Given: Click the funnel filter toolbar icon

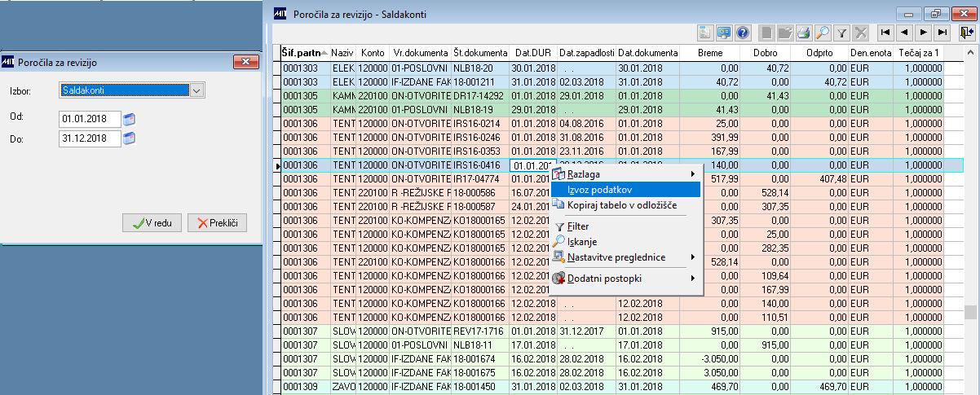Looking at the screenshot, I should (842, 33).
